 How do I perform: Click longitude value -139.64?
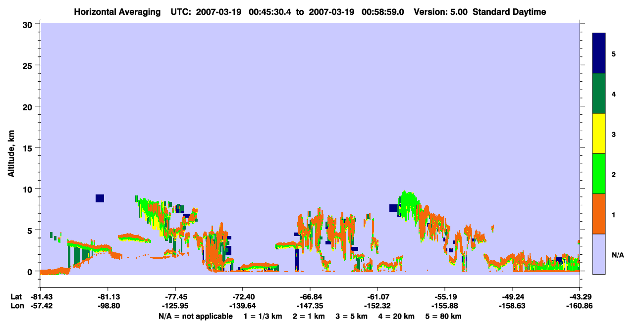pyautogui.click(x=242, y=306)
